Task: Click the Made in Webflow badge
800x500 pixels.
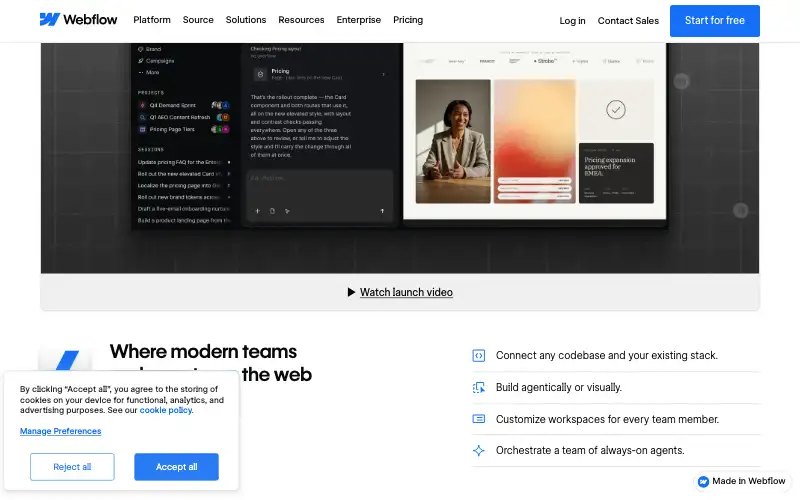Action: 741,481
